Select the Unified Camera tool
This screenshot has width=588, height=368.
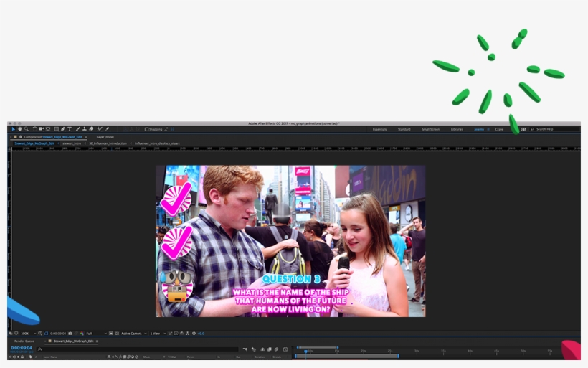(x=42, y=129)
